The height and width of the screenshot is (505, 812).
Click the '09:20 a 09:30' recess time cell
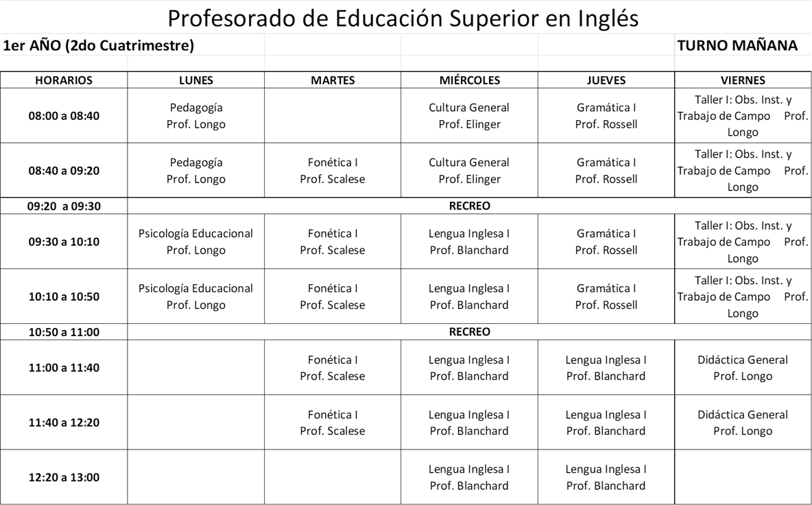(64, 206)
